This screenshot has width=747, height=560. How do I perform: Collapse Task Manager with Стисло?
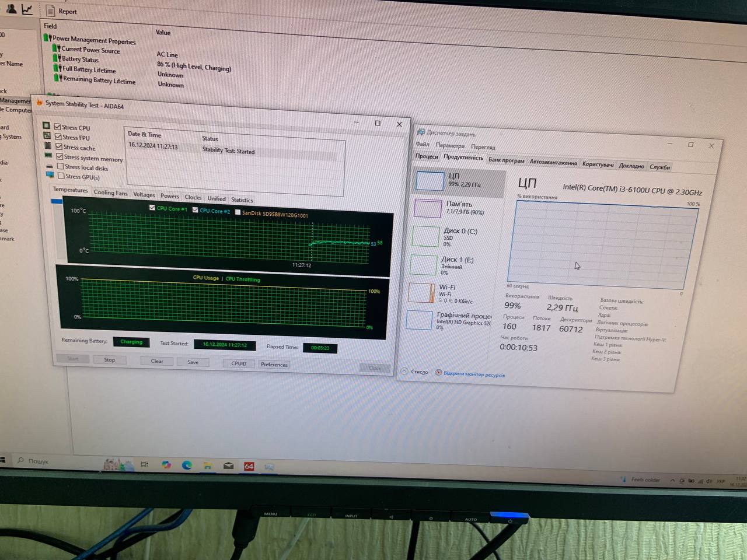pyautogui.click(x=414, y=372)
